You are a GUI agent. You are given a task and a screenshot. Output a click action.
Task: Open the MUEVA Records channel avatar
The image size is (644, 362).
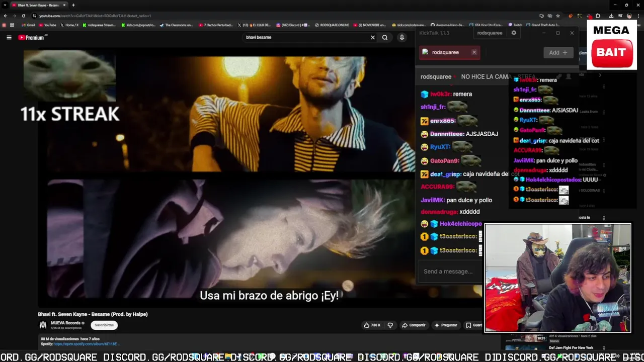[43, 325]
